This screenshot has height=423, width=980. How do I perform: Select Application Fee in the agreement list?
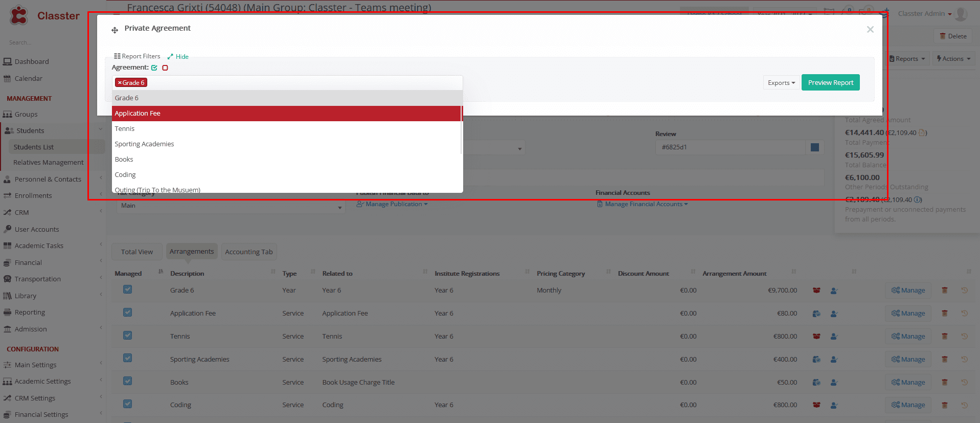coord(287,114)
